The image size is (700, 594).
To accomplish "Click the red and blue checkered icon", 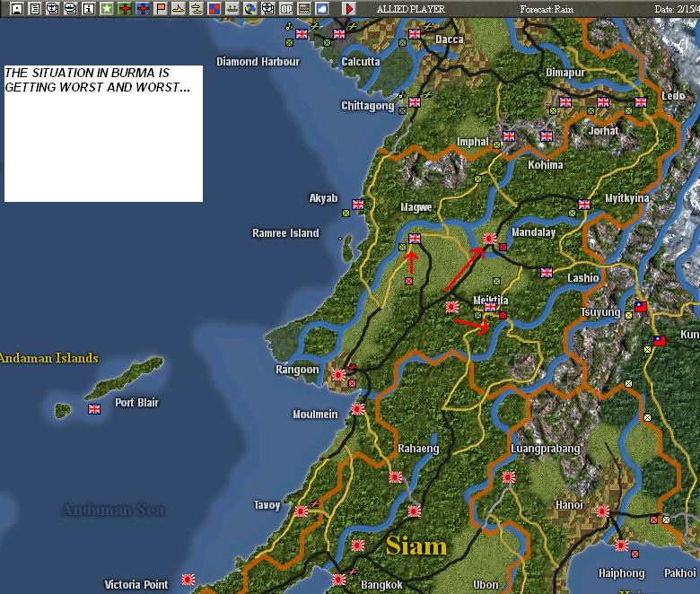I will [x=214, y=8].
